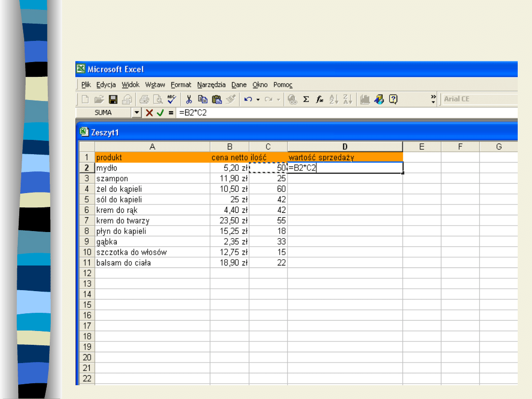
Task: Click the Copy icon in toolbar
Action: pos(202,100)
